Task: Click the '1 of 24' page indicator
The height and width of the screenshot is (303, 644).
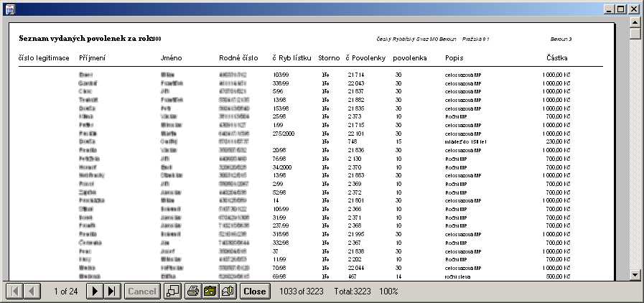Action: tap(66, 292)
